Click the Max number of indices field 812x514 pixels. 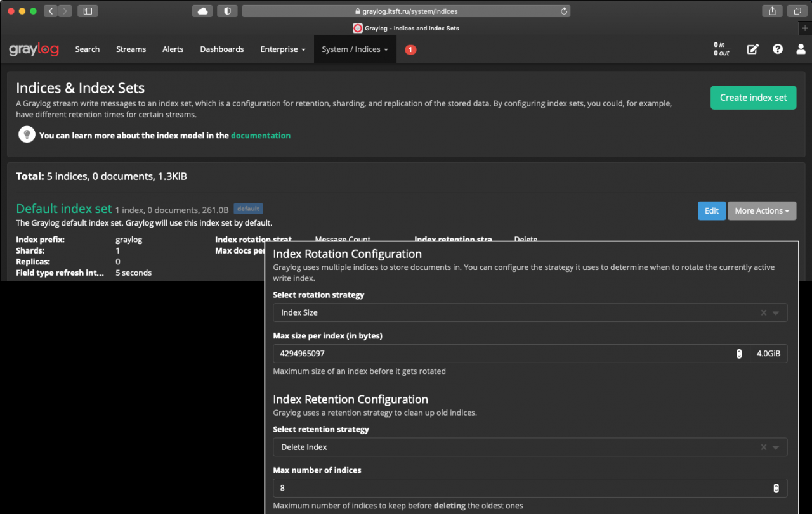(530, 488)
